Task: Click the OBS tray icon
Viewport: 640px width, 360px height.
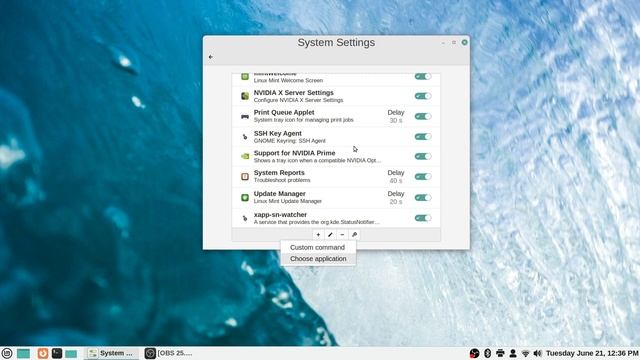Action: pos(474,353)
